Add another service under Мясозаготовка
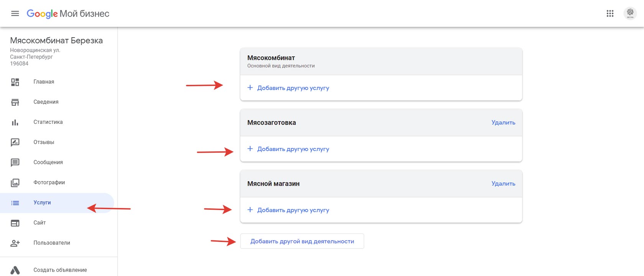Image resolution: width=644 pixels, height=276 pixels. (x=288, y=149)
